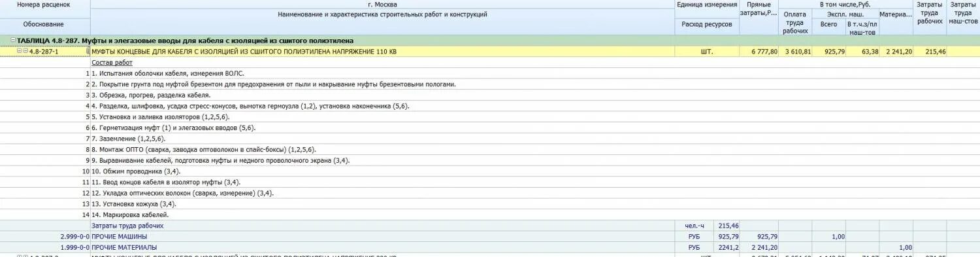Collapse the ТАБЛИЦА 4.8-287 group row
Screen dimensions: 980x257
[x=13, y=41]
